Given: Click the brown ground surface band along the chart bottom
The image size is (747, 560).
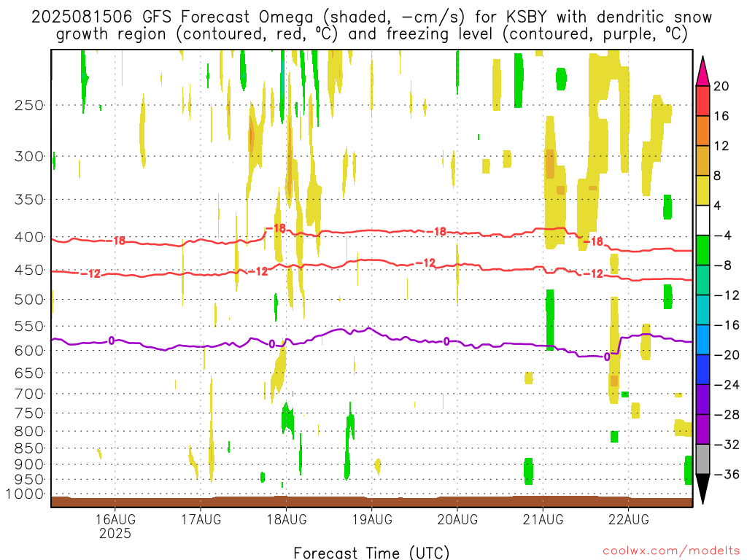Looking at the screenshot, I should coord(371,502).
